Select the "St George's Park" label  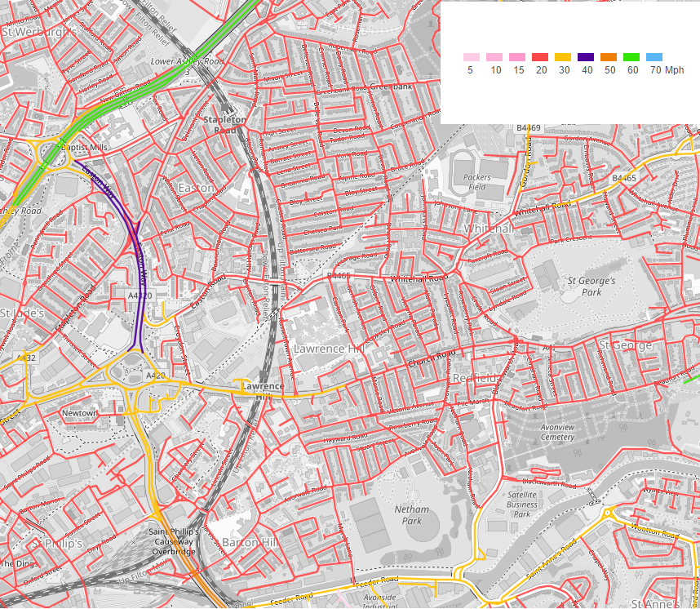(x=591, y=287)
